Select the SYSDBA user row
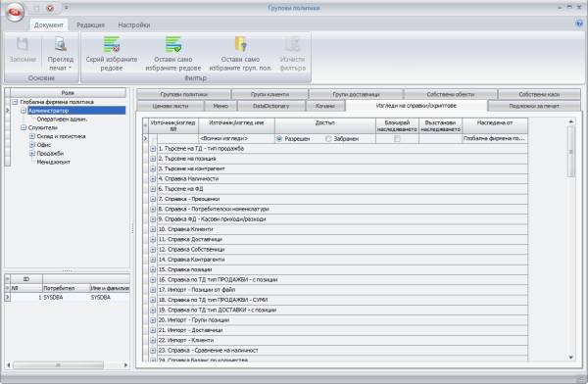The height and width of the screenshot is (384, 588). (x=71, y=298)
